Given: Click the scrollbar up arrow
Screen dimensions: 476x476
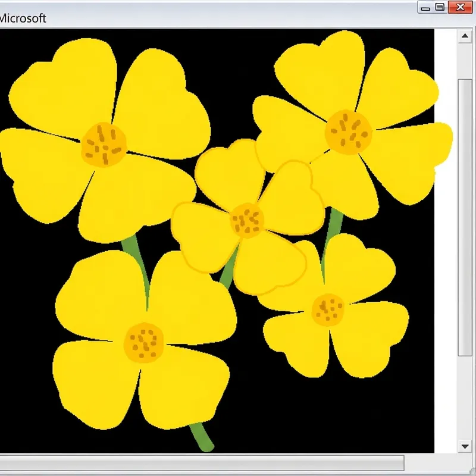Looking at the screenshot, I should tap(466, 36).
